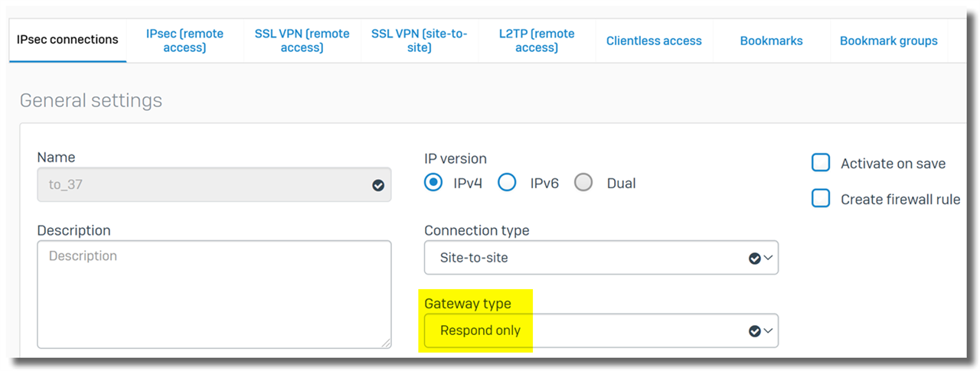
Task: Click the checkmark icon in Connection type box
Action: (x=754, y=259)
